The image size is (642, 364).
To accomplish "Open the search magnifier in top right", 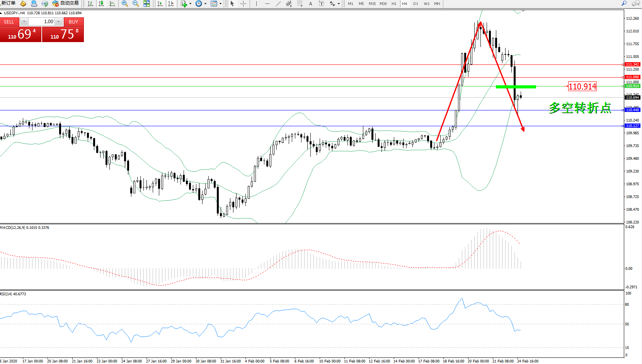I will (x=624, y=3).
